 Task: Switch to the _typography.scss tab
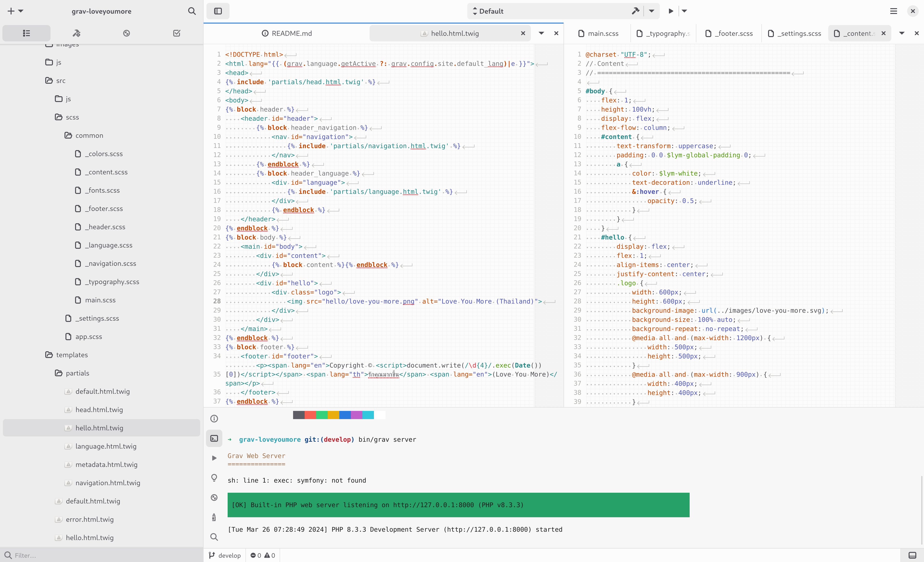pyautogui.click(x=663, y=33)
